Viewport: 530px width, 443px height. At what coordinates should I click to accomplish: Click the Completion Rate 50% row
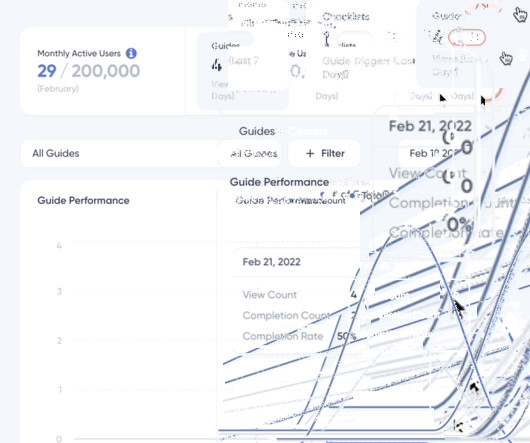tap(299, 336)
